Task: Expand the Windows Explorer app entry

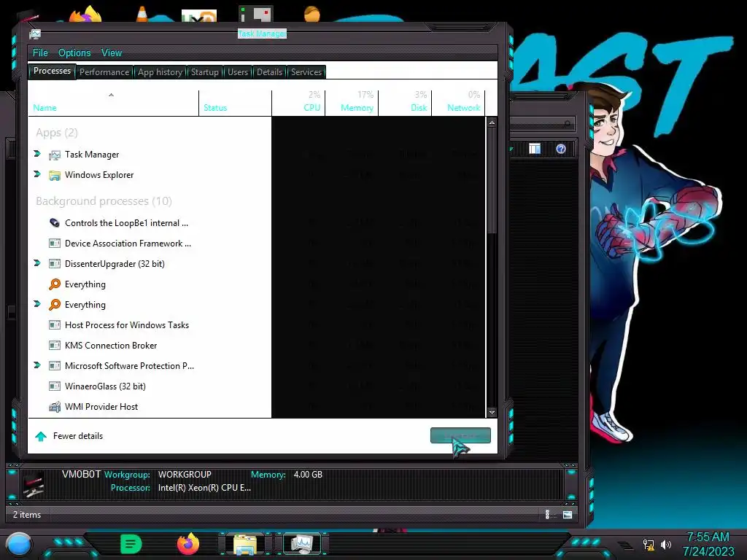Action: coord(37,174)
